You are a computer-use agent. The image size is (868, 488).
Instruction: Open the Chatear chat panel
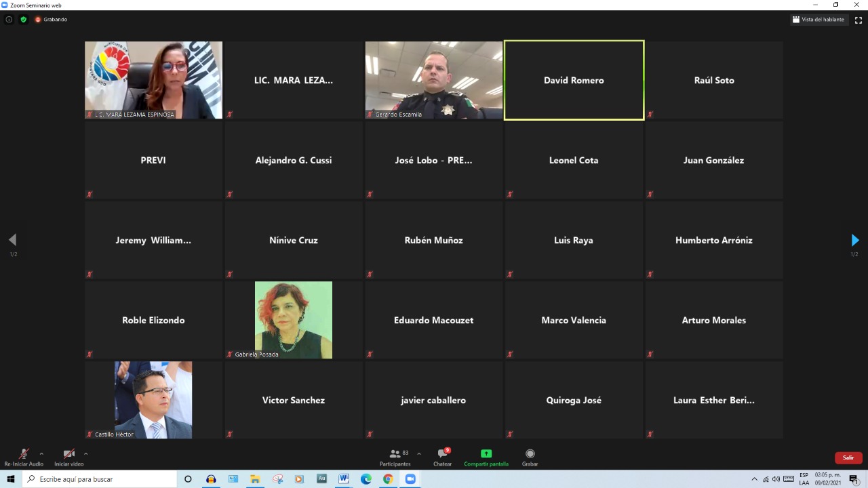click(442, 457)
